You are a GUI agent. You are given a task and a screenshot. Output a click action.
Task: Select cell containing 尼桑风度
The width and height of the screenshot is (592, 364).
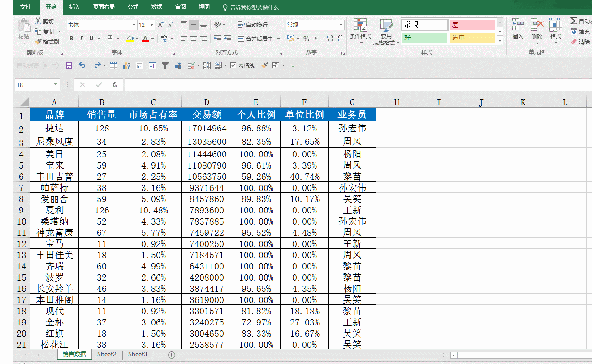point(55,142)
